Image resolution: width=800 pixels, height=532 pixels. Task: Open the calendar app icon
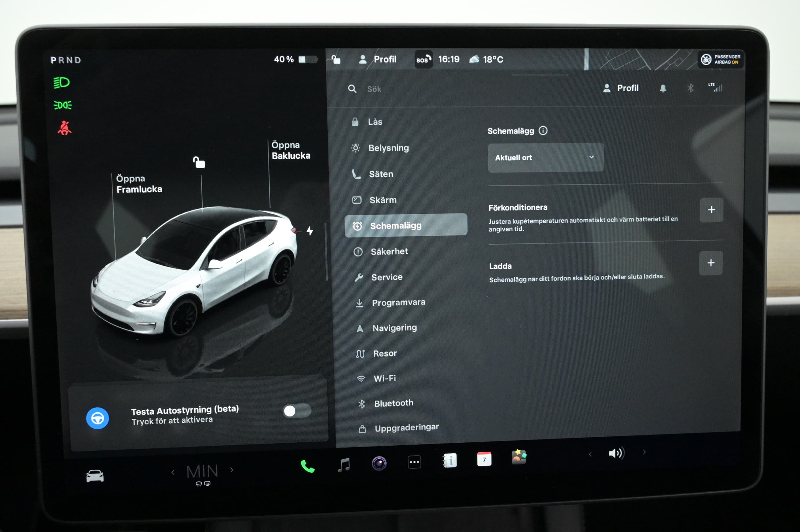coord(484,459)
